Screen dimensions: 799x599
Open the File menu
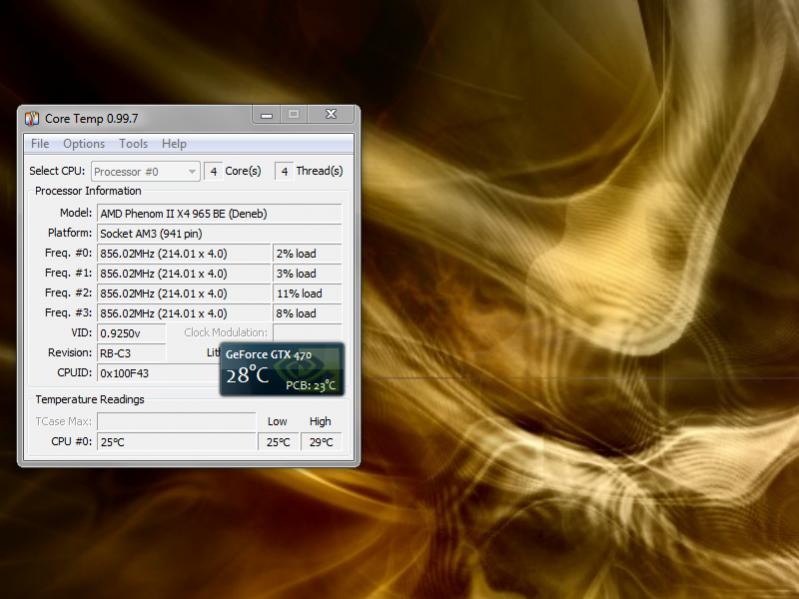click(40, 144)
